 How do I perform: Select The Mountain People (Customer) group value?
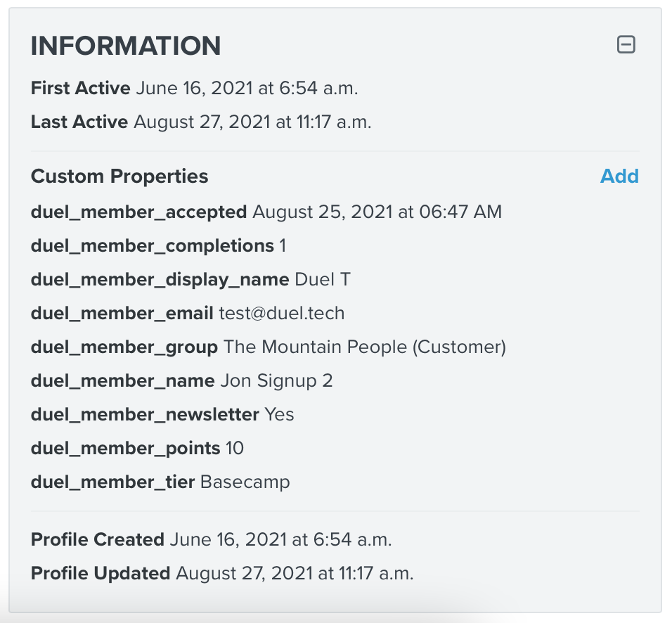pyautogui.click(x=365, y=347)
